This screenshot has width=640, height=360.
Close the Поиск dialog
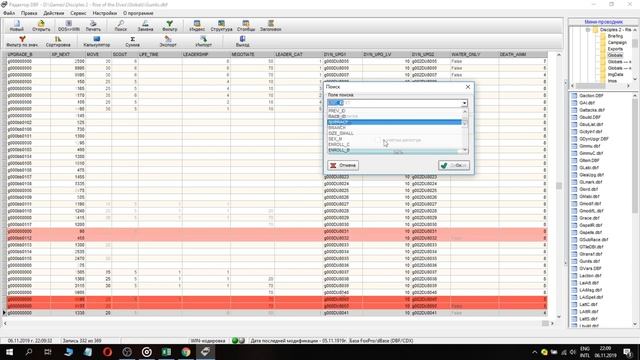[468, 87]
